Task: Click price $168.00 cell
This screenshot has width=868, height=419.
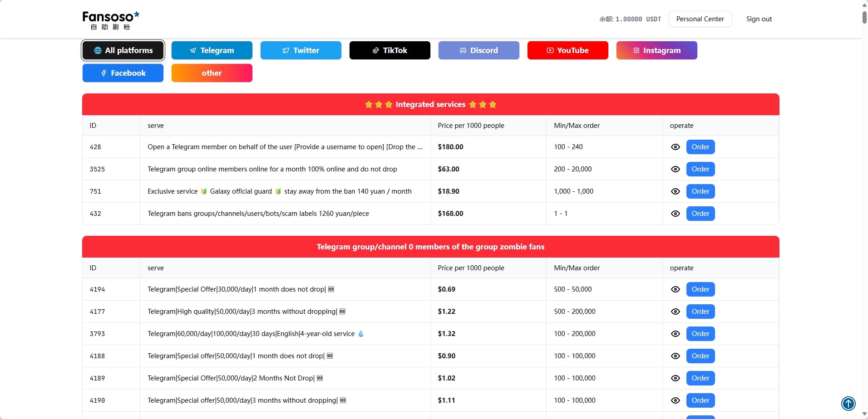Action: tap(488, 214)
